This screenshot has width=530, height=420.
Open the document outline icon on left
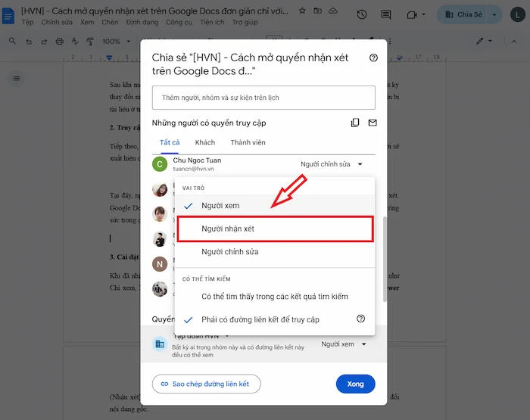17,78
